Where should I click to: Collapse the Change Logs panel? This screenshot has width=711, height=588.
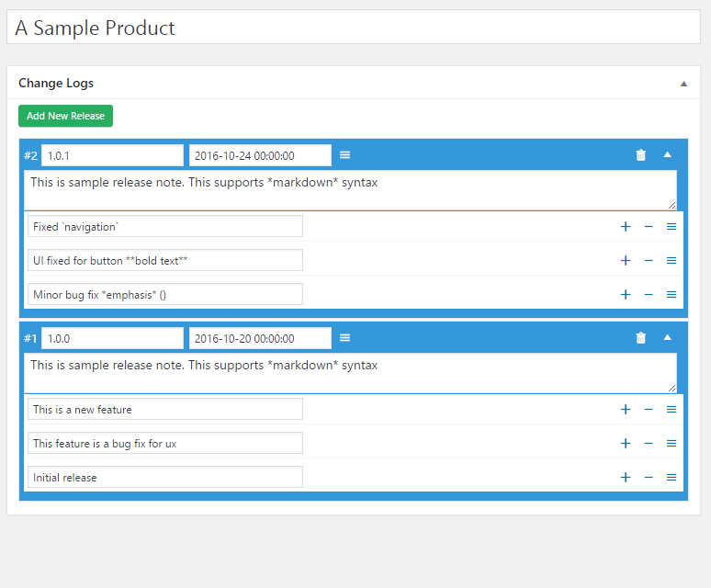pyautogui.click(x=683, y=84)
